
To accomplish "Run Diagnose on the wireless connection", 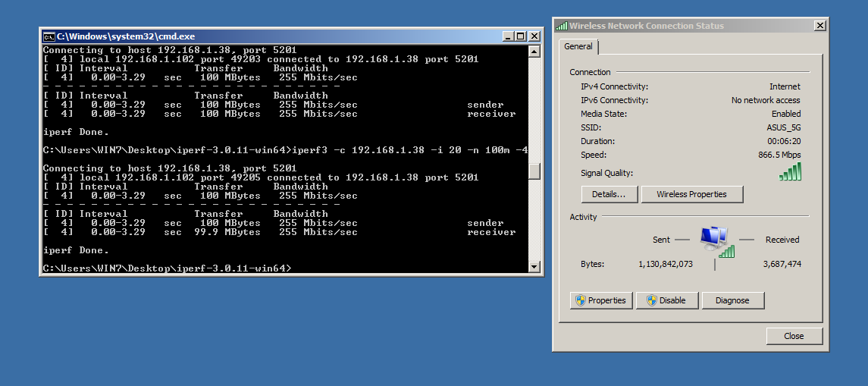I will click(x=732, y=300).
